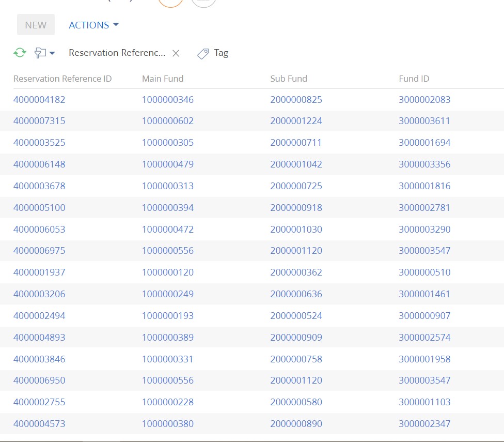Open fund link 3000003611
This screenshot has width=504, height=442.
click(x=424, y=121)
